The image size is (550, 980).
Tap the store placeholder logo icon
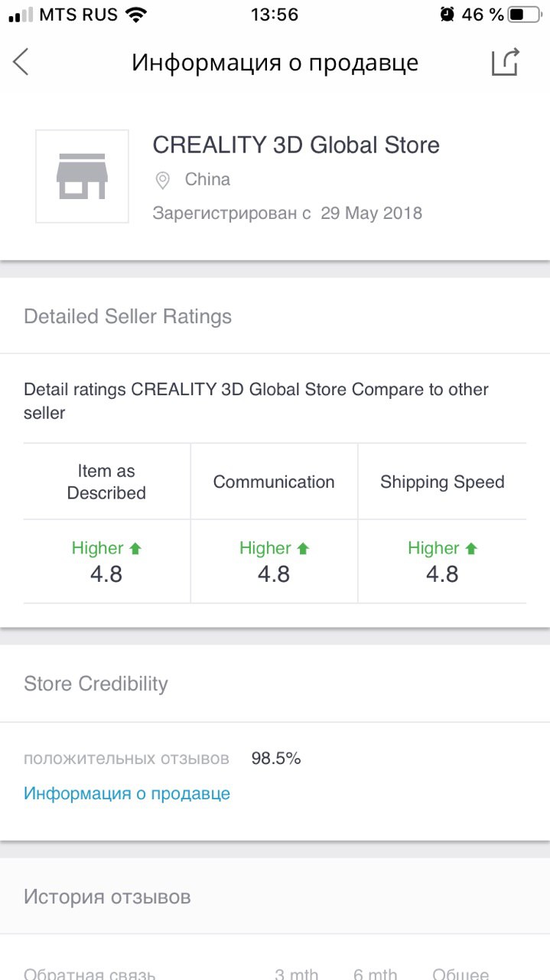[82, 176]
